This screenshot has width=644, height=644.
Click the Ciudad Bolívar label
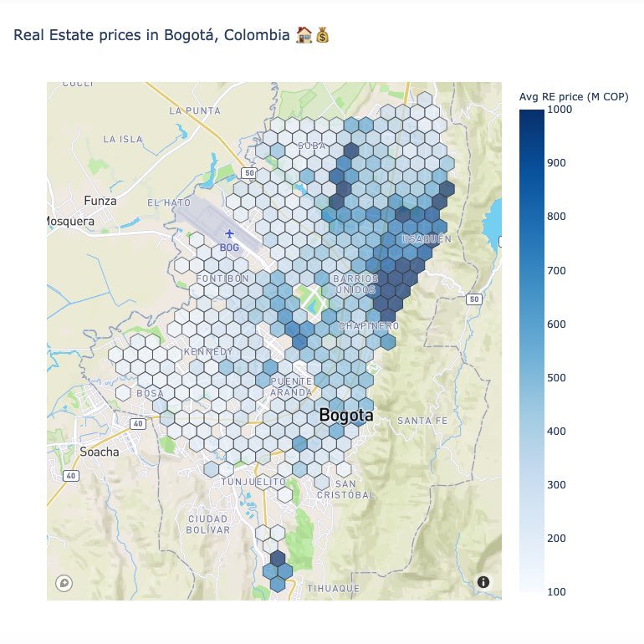click(208, 524)
